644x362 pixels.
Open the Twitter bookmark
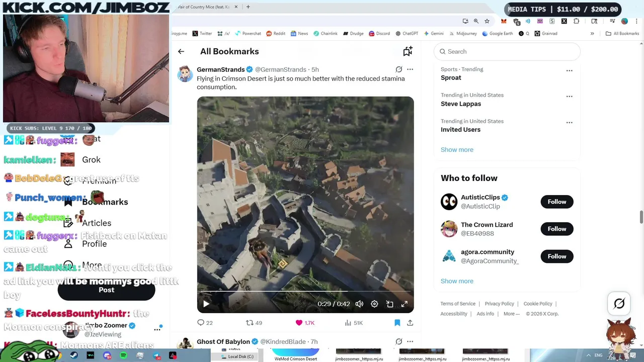click(202, 34)
